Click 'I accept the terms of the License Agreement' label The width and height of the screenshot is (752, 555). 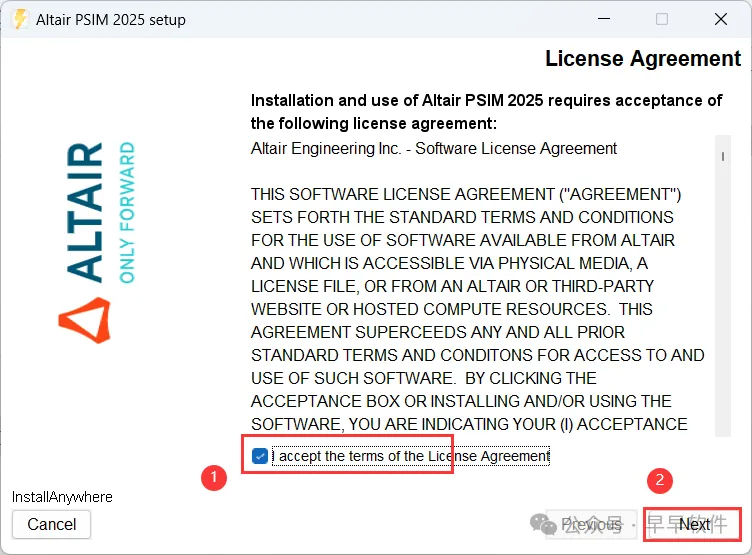411,456
